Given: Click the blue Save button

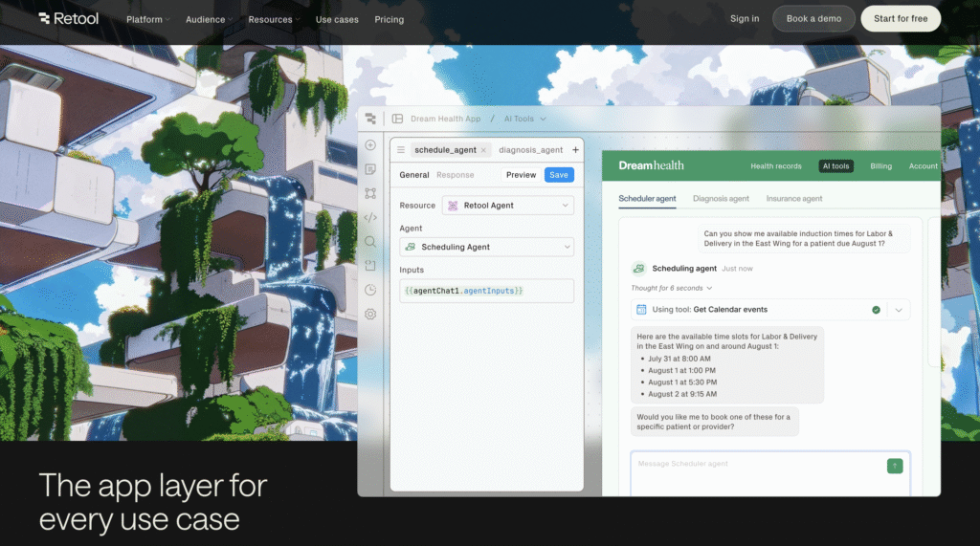Looking at the screenshot, I should (559, 175).
